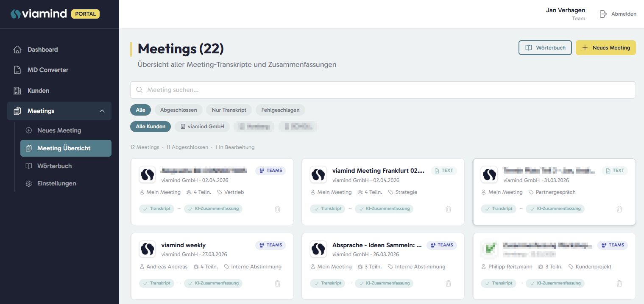This screenshot has height=304, width=644.
Task: Click trash icon on viamind weekly card
Action: click(x=278, y=283)
